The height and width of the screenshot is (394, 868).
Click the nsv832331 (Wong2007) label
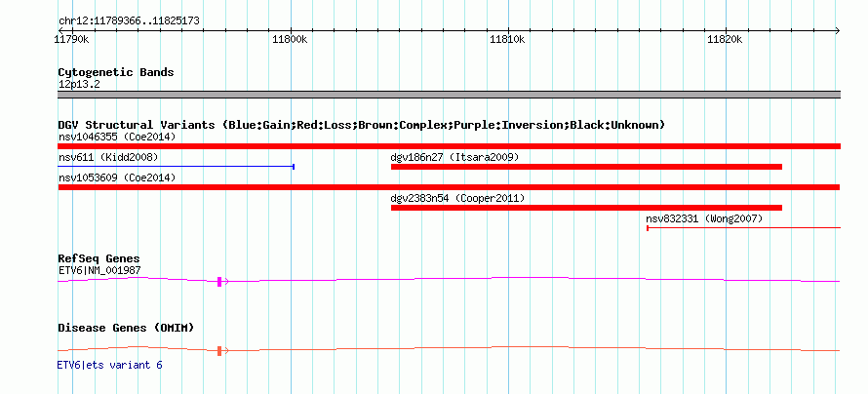click(x=704, y=218)
